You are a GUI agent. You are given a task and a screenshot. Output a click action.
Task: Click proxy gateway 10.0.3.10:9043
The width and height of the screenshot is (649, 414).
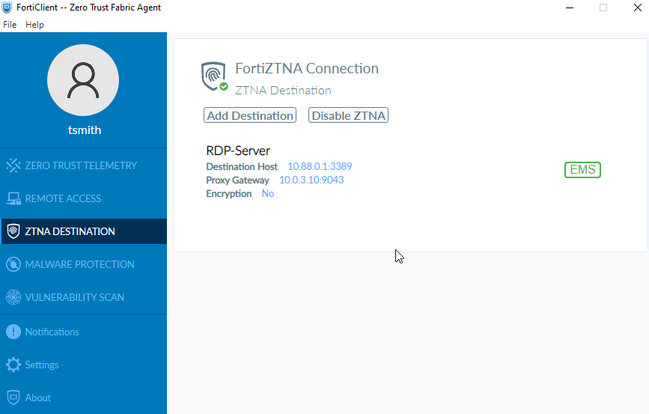point(311,180)
